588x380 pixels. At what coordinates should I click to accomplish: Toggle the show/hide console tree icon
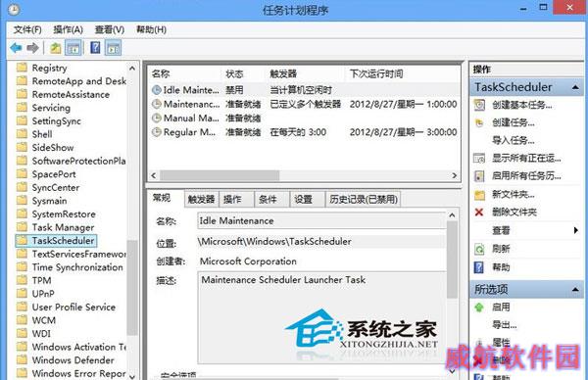73,48
